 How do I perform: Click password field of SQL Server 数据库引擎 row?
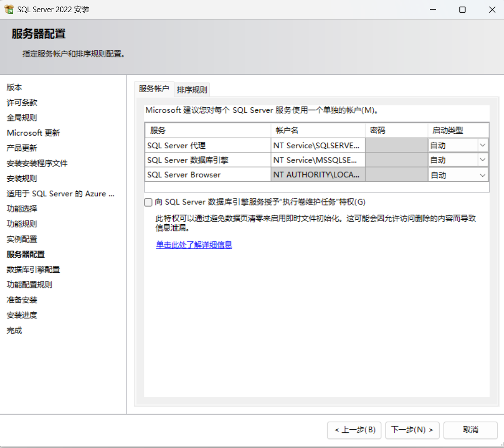(x=396, y=160)
